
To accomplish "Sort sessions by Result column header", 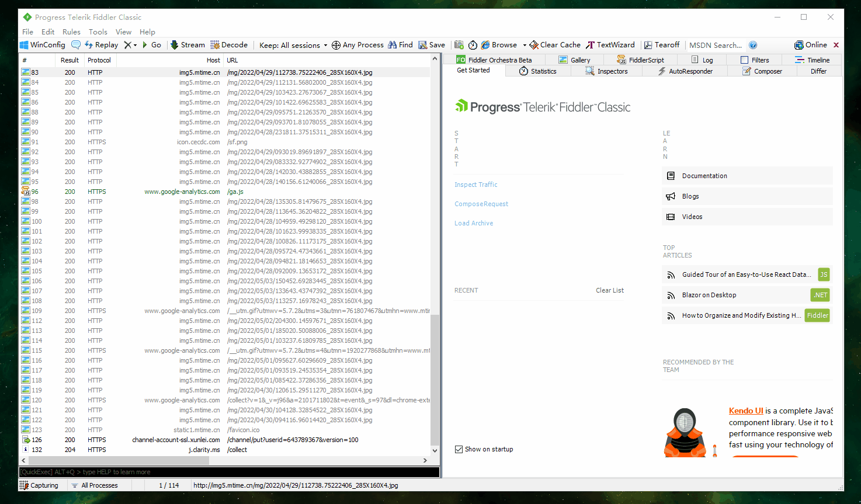I will (x=70, y=60).
